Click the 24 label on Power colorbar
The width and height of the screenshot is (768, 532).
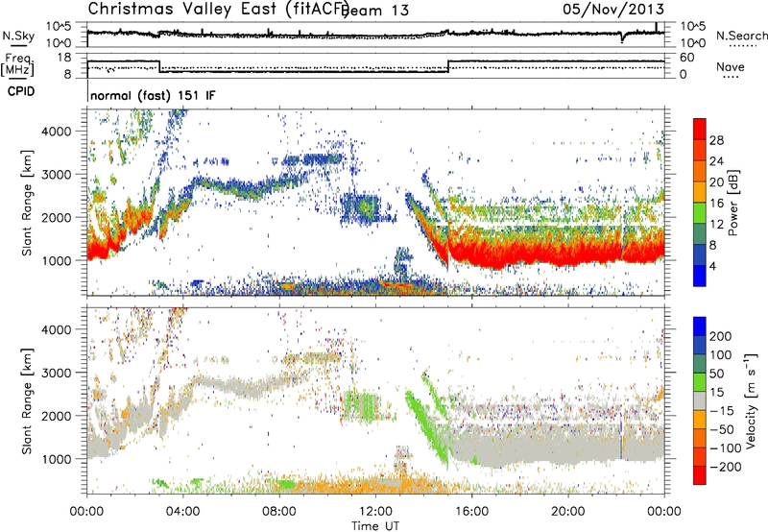[716, 161]
